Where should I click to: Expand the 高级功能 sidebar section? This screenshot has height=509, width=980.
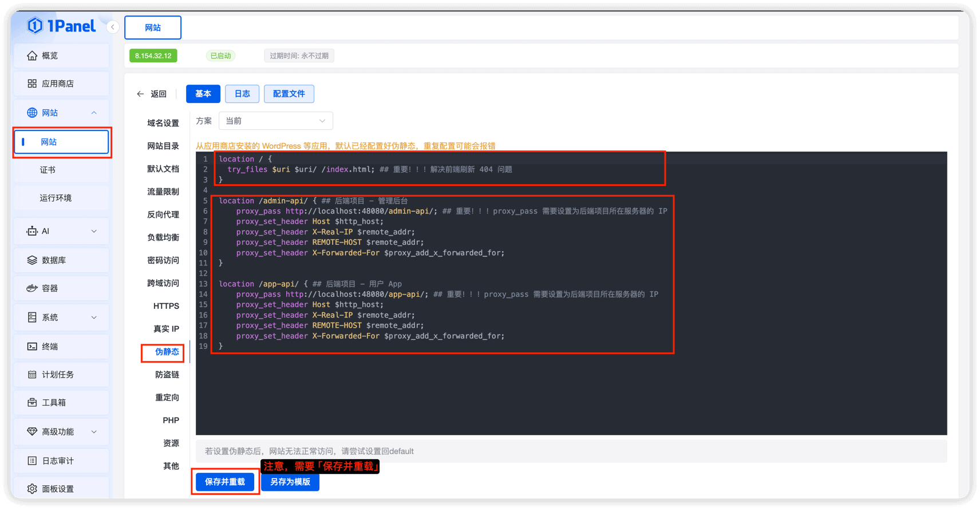point(94,432)
